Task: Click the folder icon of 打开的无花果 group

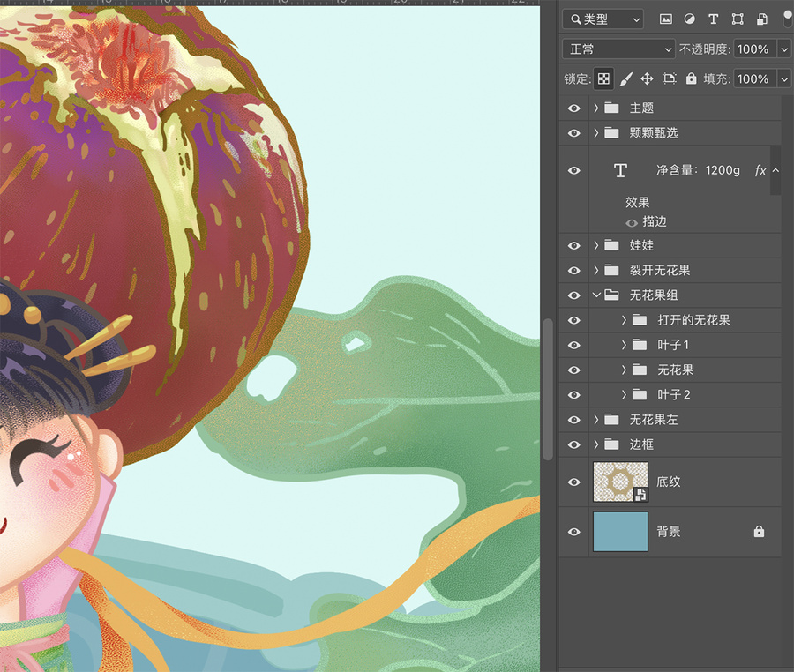Action: click(640, 320)
